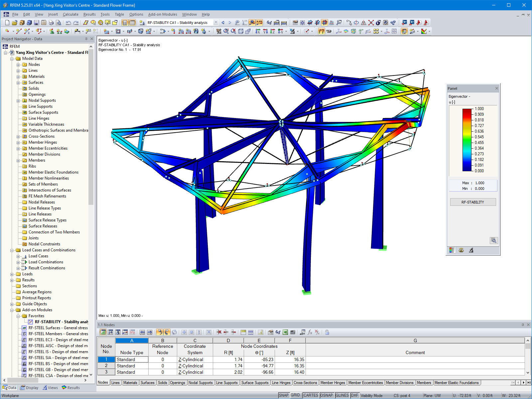532x399 pixels.
Task: Toggle result values x.xx icon in toolbar
Action: (x=259, y=23)
